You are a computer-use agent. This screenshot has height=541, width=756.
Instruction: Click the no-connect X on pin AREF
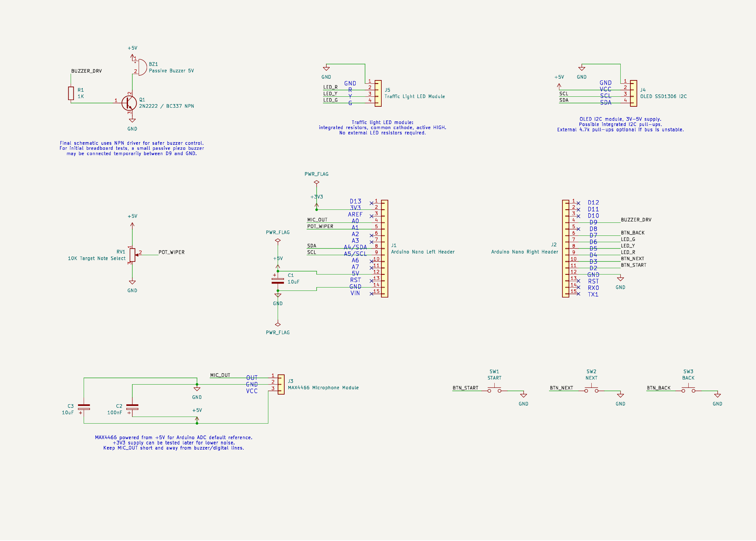click(372, 216)
